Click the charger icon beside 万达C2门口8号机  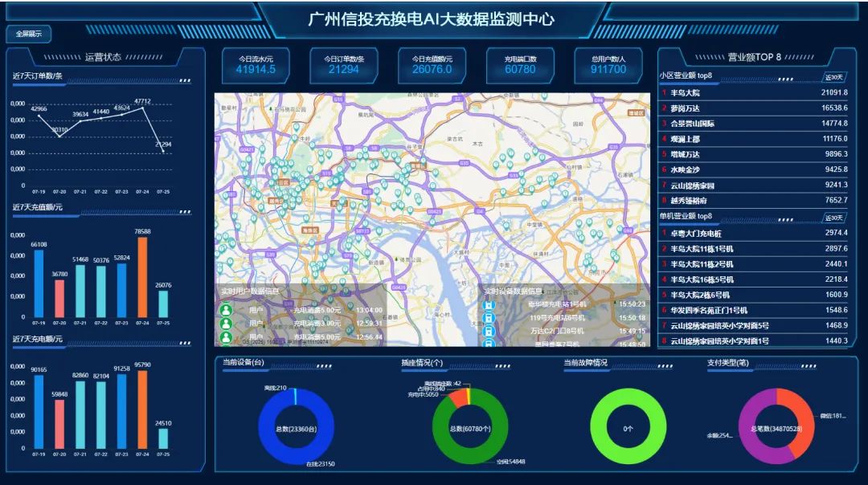pyautogui.click(x=487, y=331)
